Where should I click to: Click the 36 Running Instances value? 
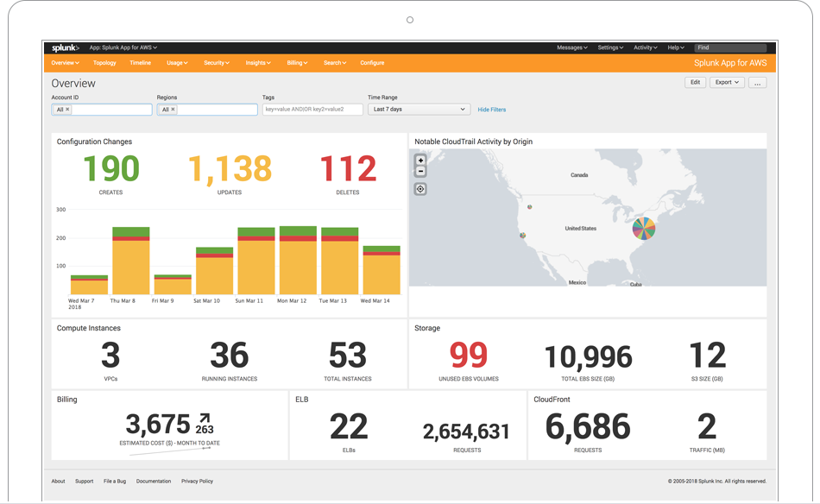(x=230, y=355)
